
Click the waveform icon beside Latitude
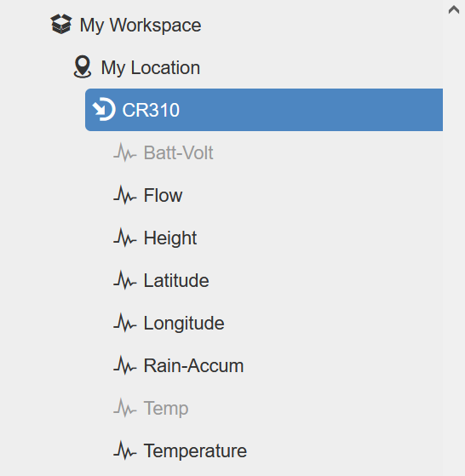pos(124,280)
